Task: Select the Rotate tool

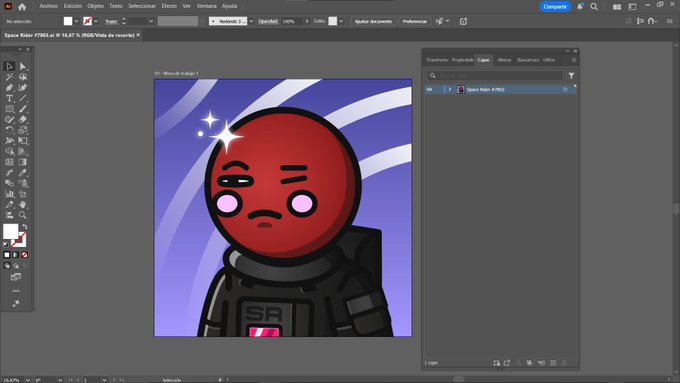Action: 9,130
